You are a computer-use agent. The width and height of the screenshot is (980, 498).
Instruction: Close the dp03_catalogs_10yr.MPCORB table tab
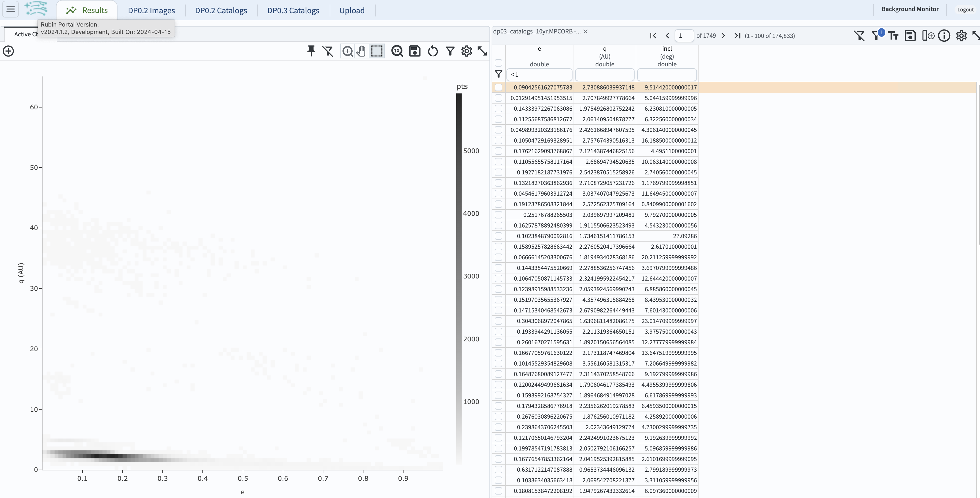[x=586, y=31]
